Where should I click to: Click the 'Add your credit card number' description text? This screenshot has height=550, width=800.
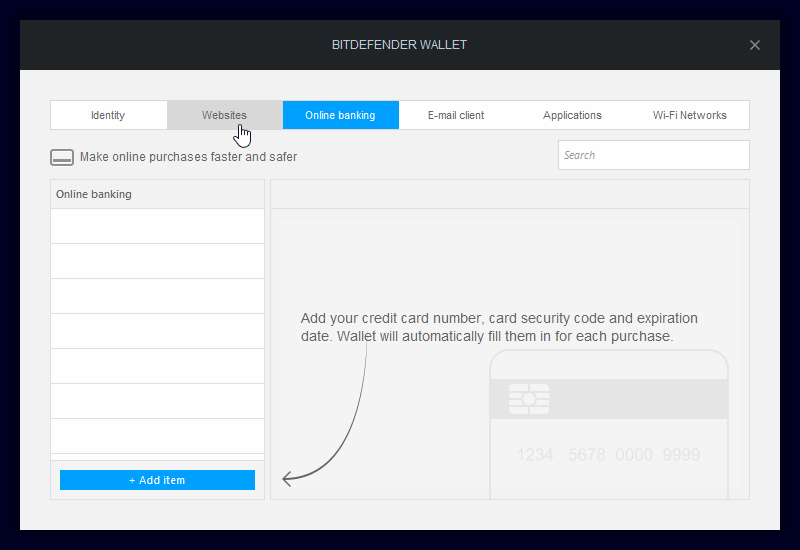click(x=499, y=327)
